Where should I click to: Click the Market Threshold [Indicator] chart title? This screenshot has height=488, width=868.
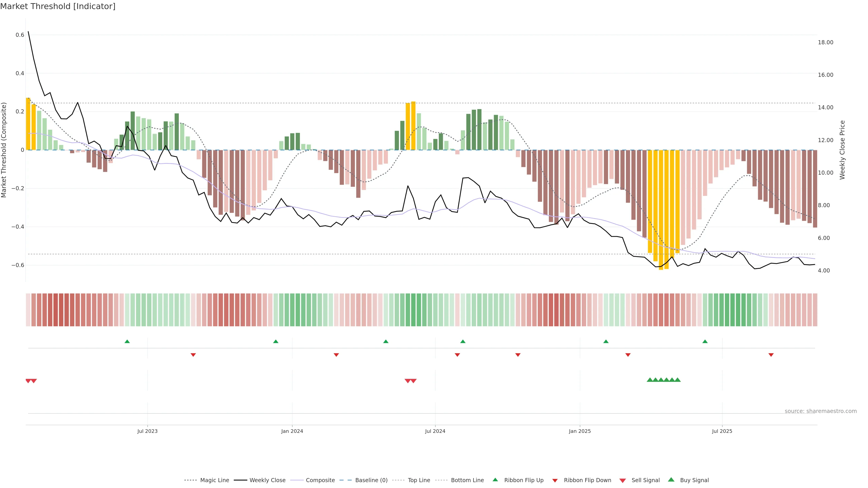pyautogui.click(x=58, y=6)
